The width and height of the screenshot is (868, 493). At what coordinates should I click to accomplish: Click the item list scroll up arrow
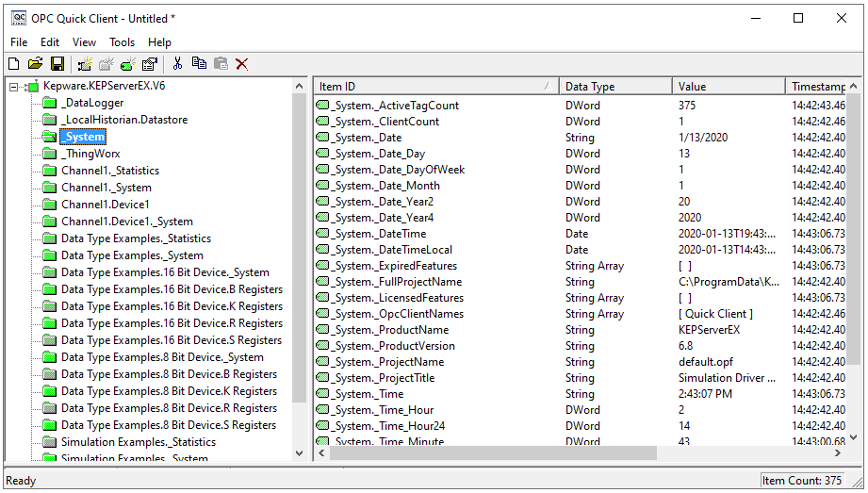[854, 86]
